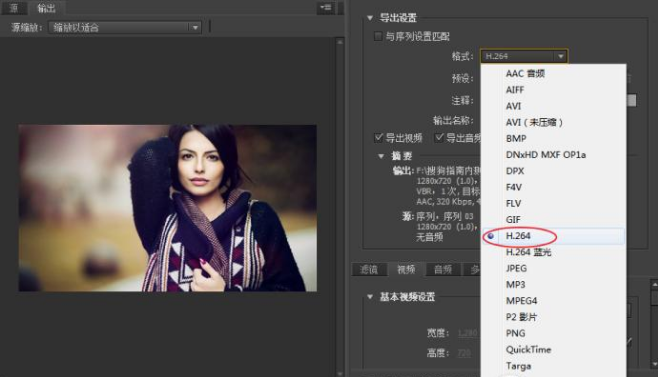Open the panel options menu icon

[325, 8]
